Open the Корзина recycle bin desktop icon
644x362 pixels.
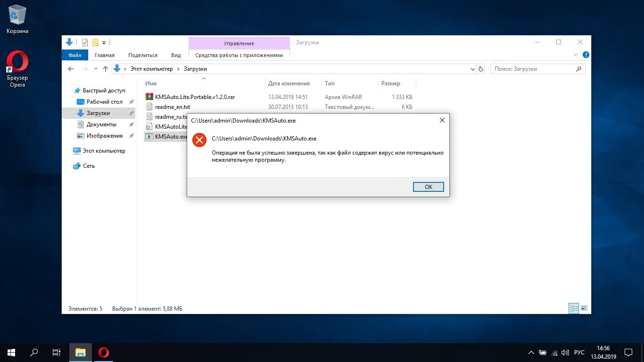17,20
